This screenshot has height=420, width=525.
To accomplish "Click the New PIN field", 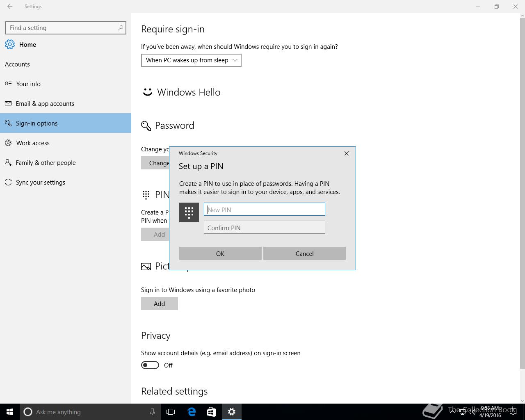I will click(265, 209).
